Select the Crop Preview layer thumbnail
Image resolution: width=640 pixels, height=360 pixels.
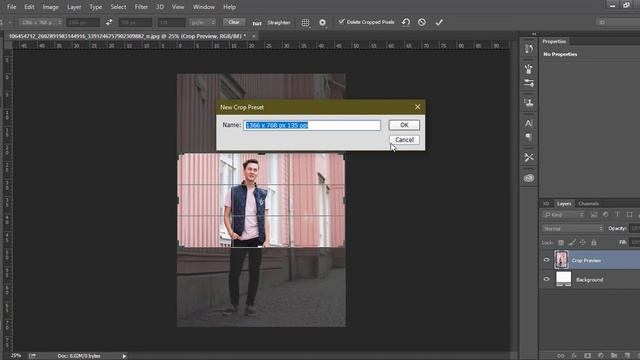click(561, 260)
